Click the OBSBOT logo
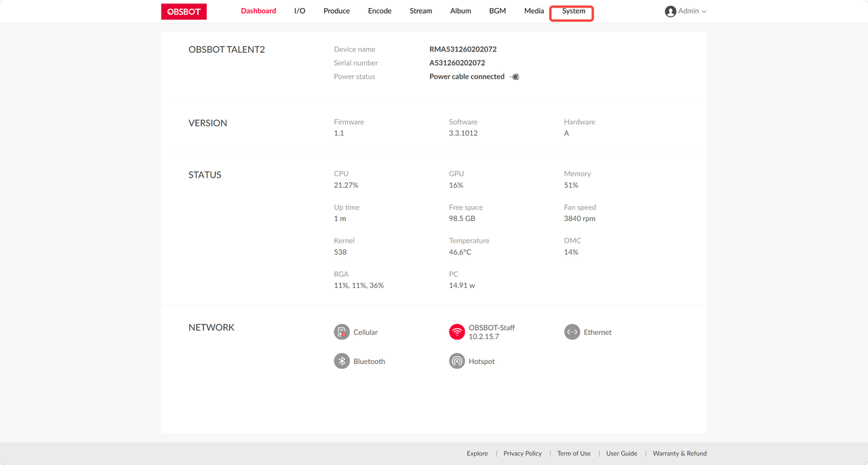Viewport: 868px width, 465px height. (184, 12)
